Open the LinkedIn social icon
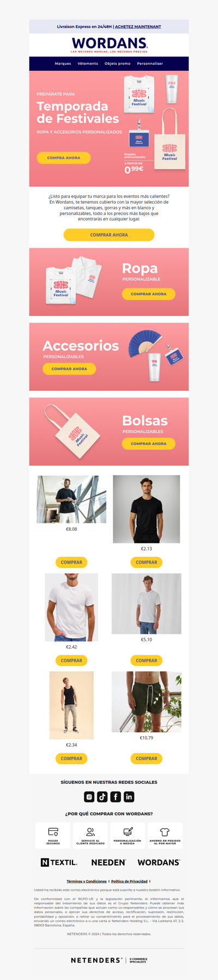The width and height of the screenshot is (218, 980). 129,797
